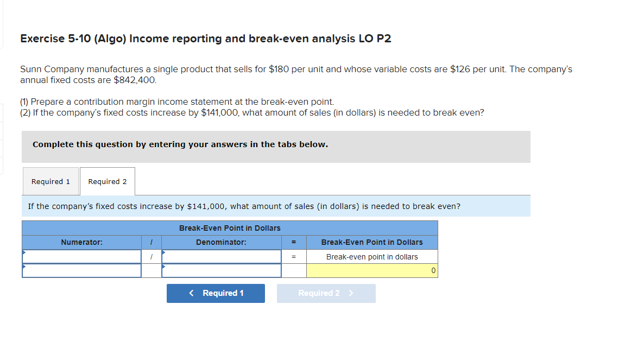Click the blue hint marker on numerator cell
The height and width of the screenshot is (361, 644).
tap(23, 252)
